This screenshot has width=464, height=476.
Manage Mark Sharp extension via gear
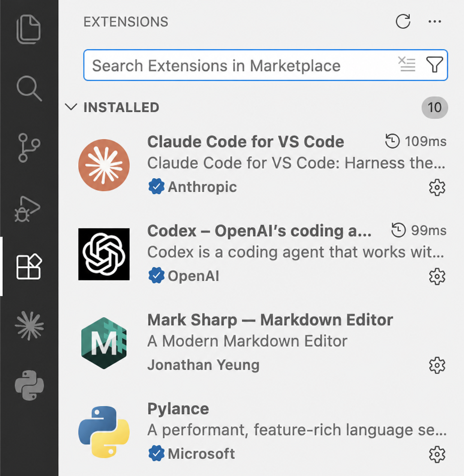coord(437,366)
